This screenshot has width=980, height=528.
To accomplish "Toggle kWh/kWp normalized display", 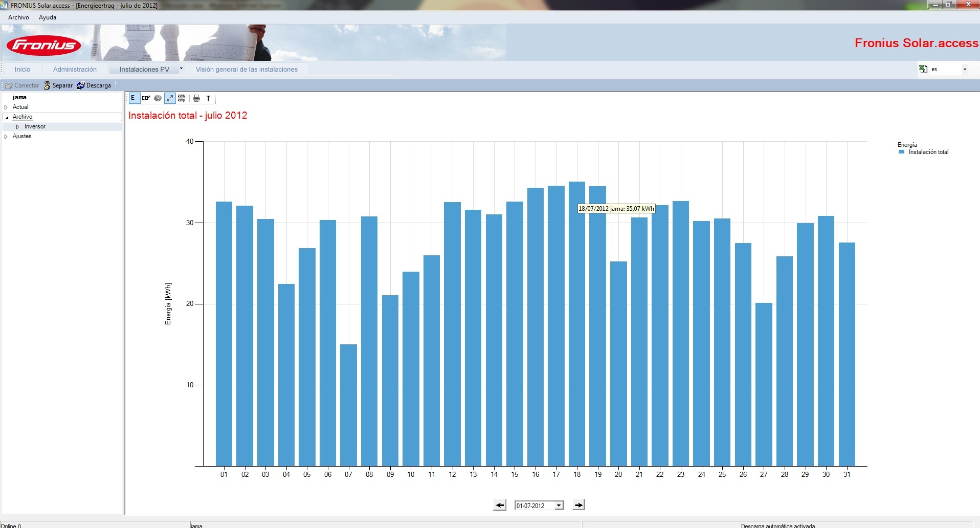I will pos(182,98).
